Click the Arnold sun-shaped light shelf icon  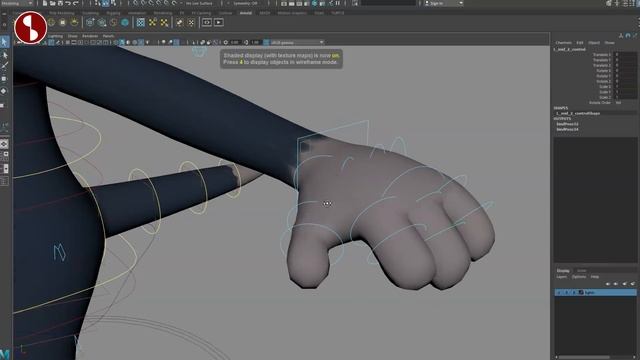pos(74,22)
